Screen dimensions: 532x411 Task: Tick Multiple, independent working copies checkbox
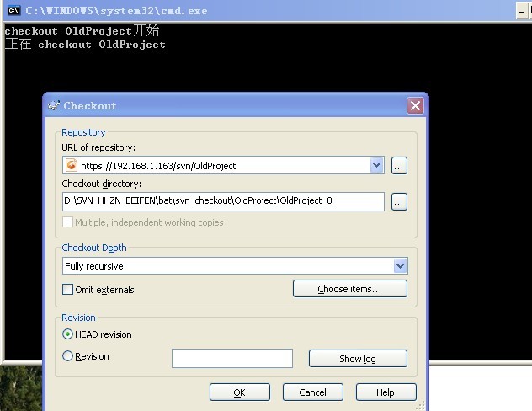[68, 222]
